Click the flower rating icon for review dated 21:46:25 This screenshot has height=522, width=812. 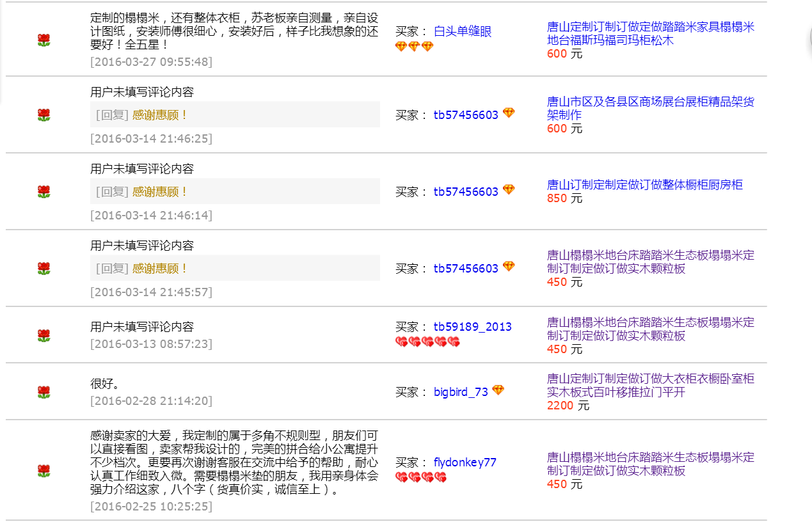pyautogui.click(x=44, y=115)
